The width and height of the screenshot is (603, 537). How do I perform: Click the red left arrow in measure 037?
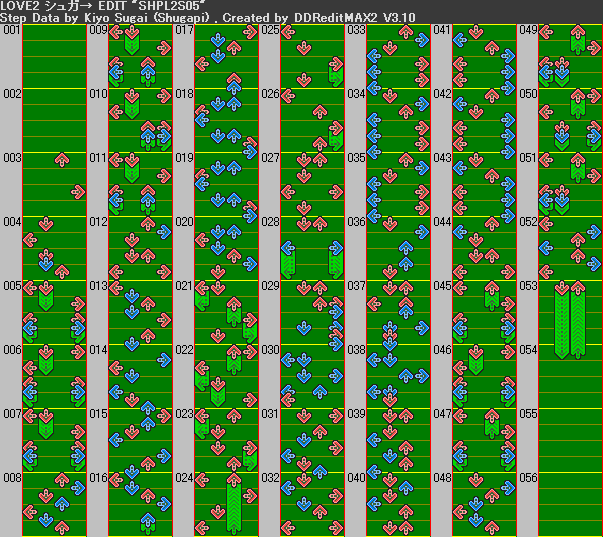(x=374, y=304)
